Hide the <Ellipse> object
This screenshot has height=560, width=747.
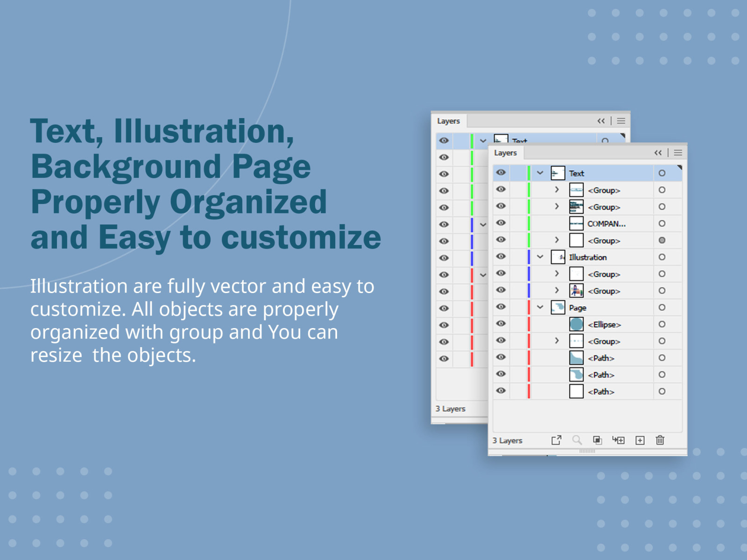coord(500,324)
